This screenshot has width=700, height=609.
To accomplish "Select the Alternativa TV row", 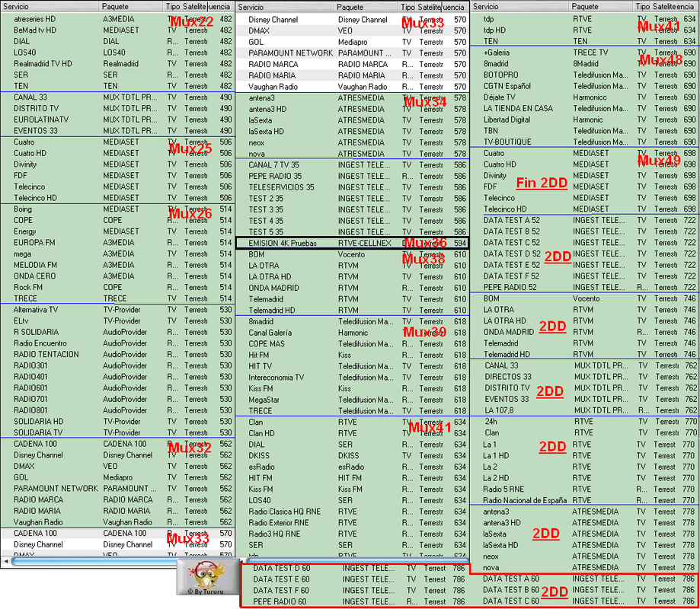I will 117,310.
